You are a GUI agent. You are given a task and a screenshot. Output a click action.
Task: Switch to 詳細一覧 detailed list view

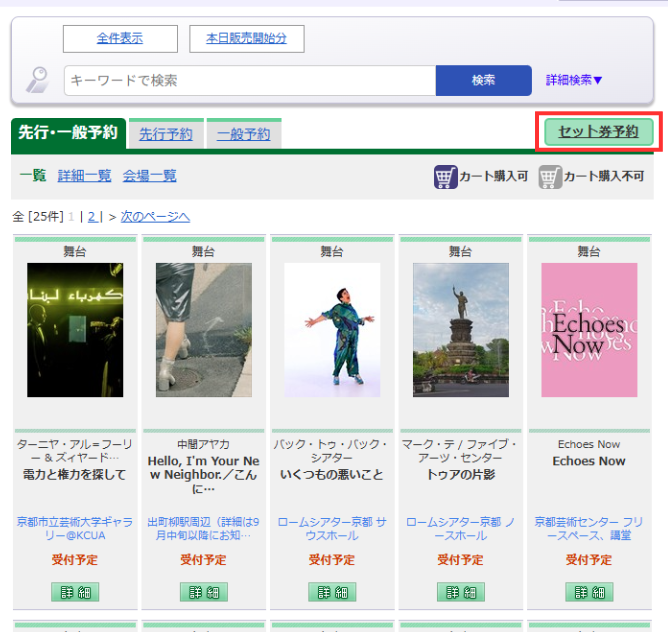pyautogui.click(x=84, y=176)
